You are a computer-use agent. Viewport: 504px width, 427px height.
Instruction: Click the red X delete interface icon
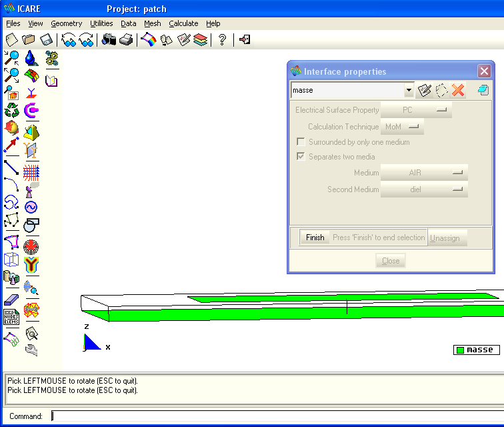coord(458,90)
